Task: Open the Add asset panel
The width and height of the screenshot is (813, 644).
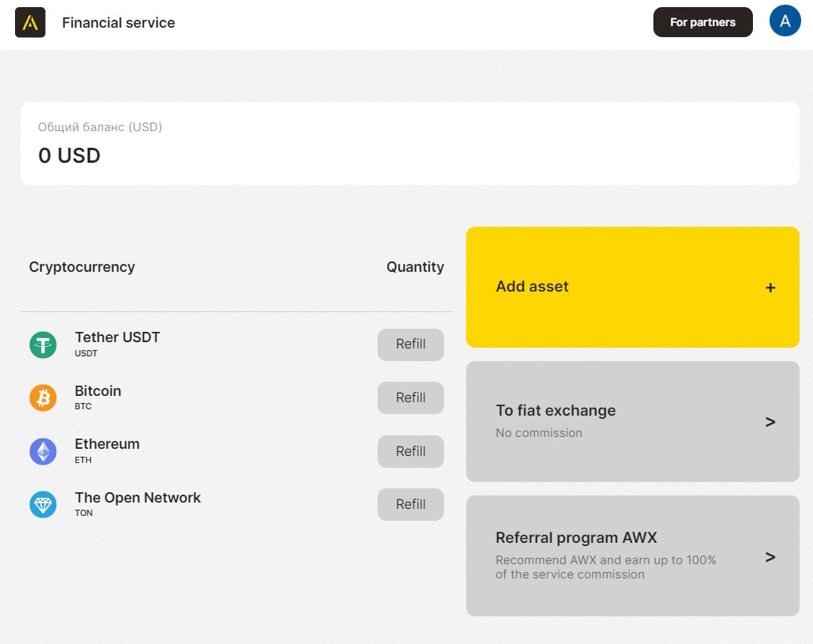Action: [632, 287]
